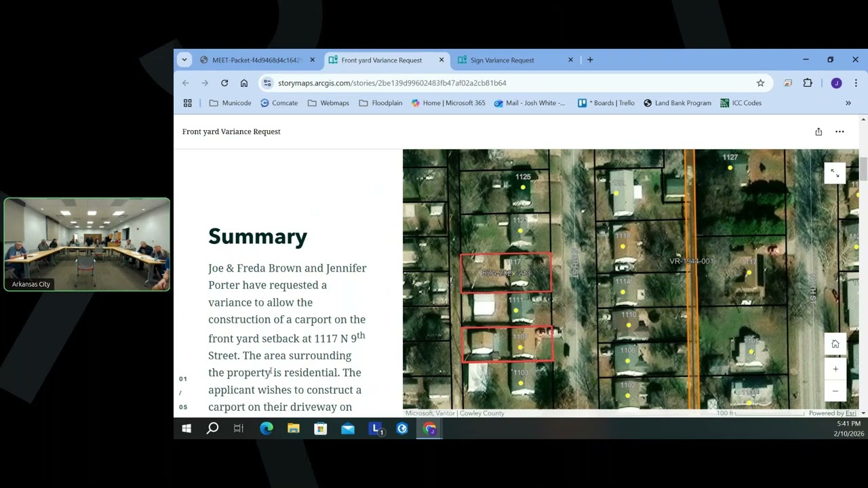868x488 pixels.
Task: Close the Front yard Variance Request tab
Action: (x=441, y=60)
